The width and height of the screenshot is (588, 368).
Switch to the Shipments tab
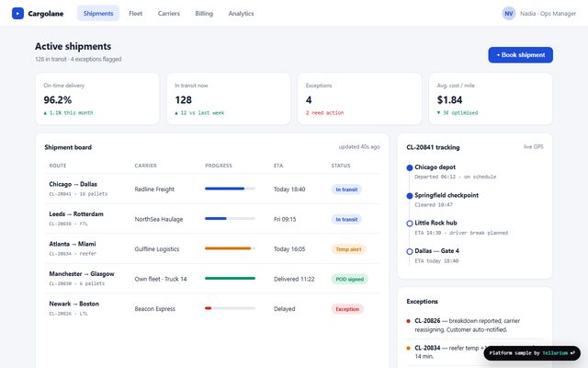(x=98, y=14)
